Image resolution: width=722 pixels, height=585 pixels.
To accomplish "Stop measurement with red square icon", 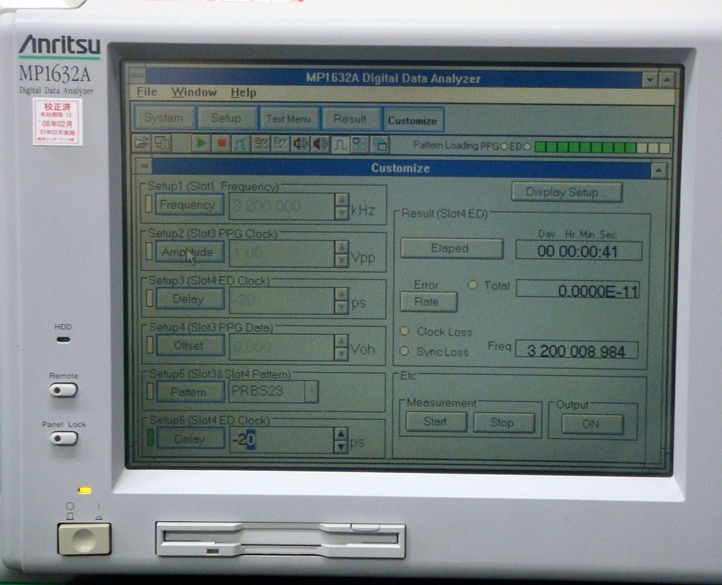I will (221, 144).
